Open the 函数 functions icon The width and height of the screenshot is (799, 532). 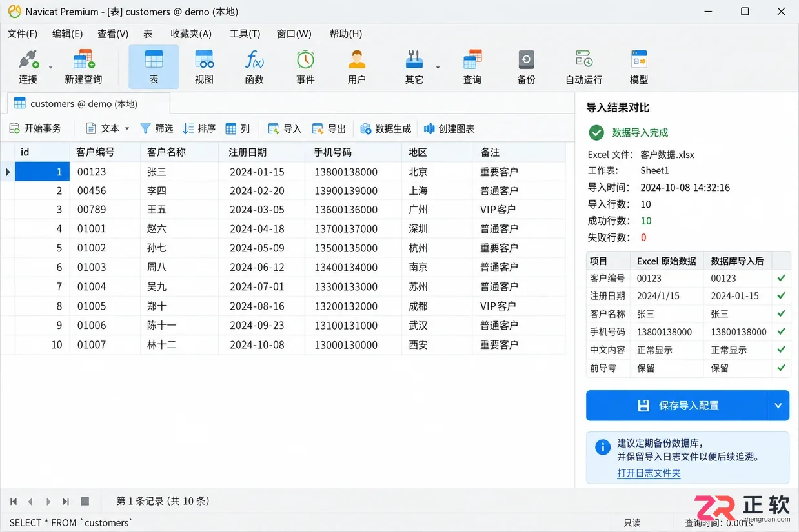click(254, 61)
